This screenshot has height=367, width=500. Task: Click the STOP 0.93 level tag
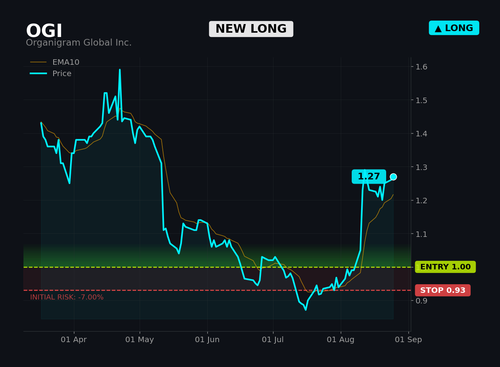coord(443,290)
